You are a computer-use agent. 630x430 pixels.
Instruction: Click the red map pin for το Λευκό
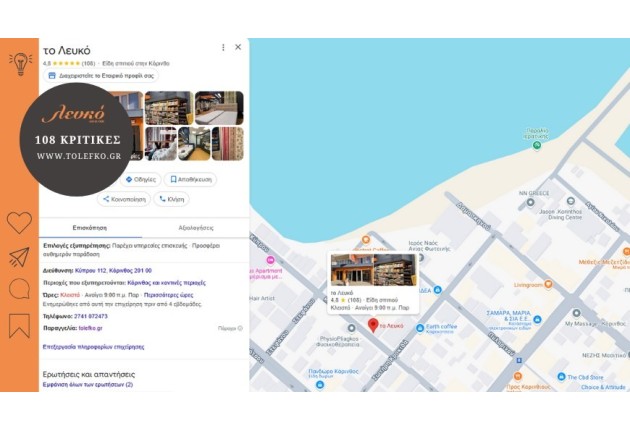[373, 325]
